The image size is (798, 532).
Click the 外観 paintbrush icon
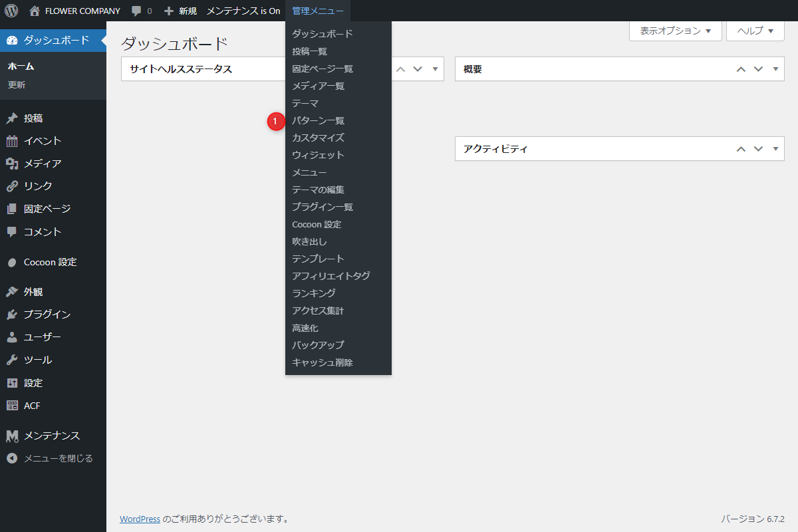pos(12,292)
